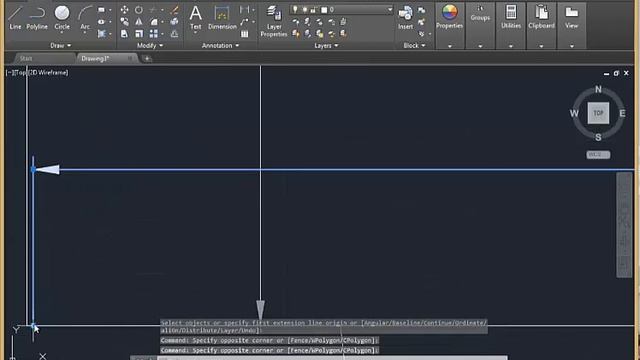
Task: Select the Dimension tool
Action: 222,18
